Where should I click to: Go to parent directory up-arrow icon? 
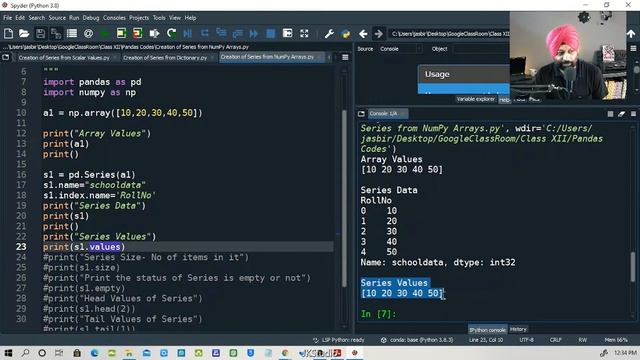[x=631, y=33]
